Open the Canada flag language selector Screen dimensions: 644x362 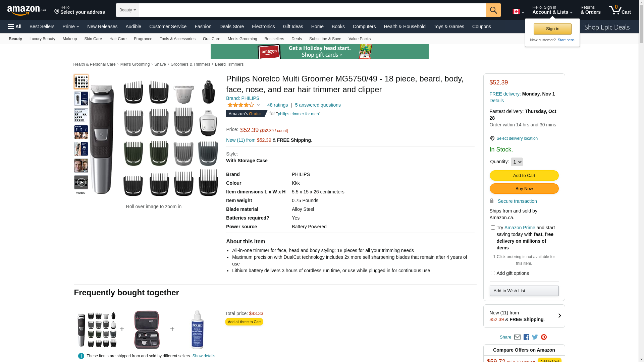(x=518, y=12)
